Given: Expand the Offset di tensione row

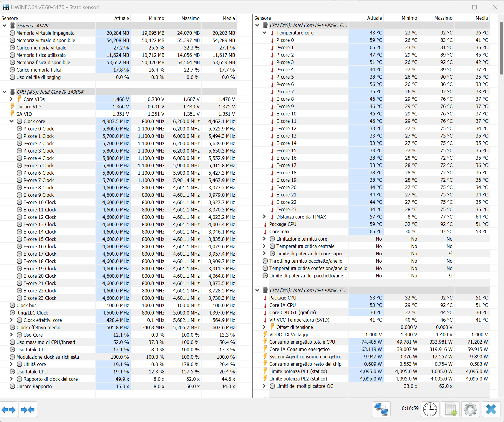Looking at the screenshot, I should [264, 327].
